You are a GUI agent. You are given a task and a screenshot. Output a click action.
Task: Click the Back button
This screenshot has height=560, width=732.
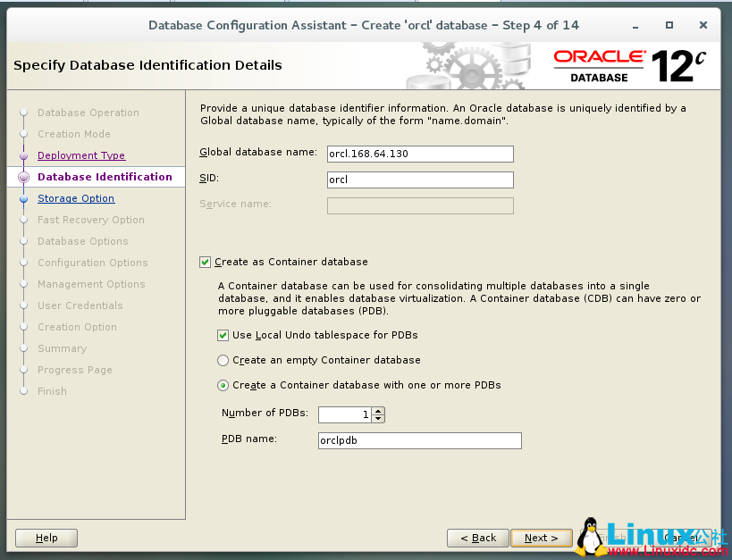pyautogui.click(x=477, y=538)
